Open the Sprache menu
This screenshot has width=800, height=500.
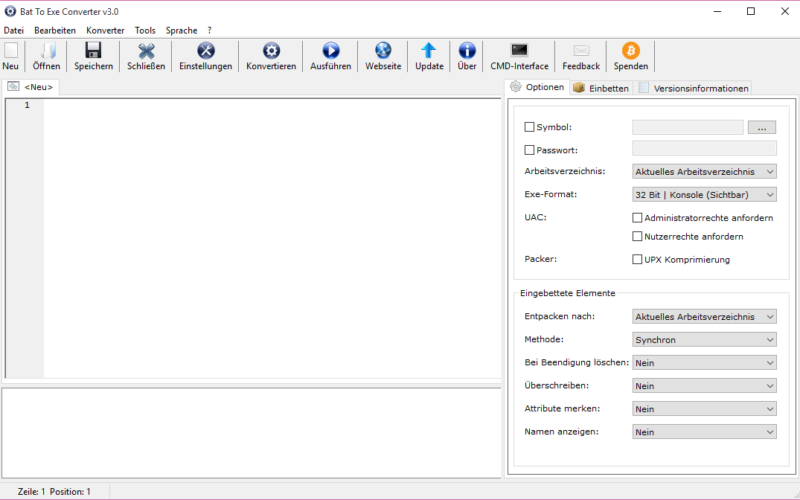coord(181,30)
